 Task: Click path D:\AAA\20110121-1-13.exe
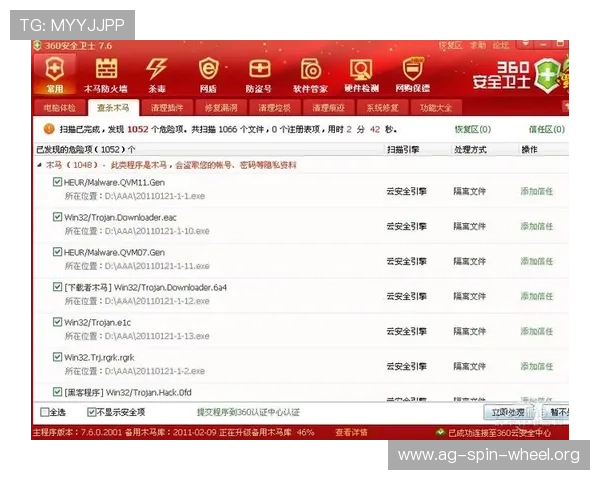(157, 336)
